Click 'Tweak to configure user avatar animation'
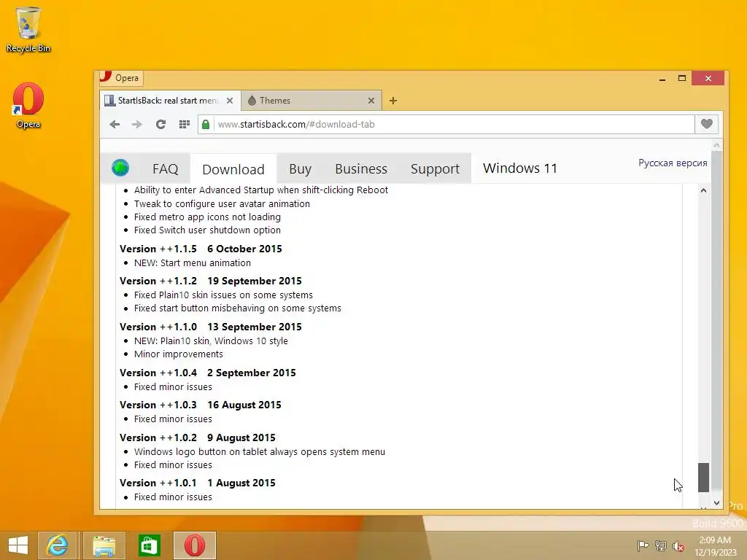 pos(222,203)
